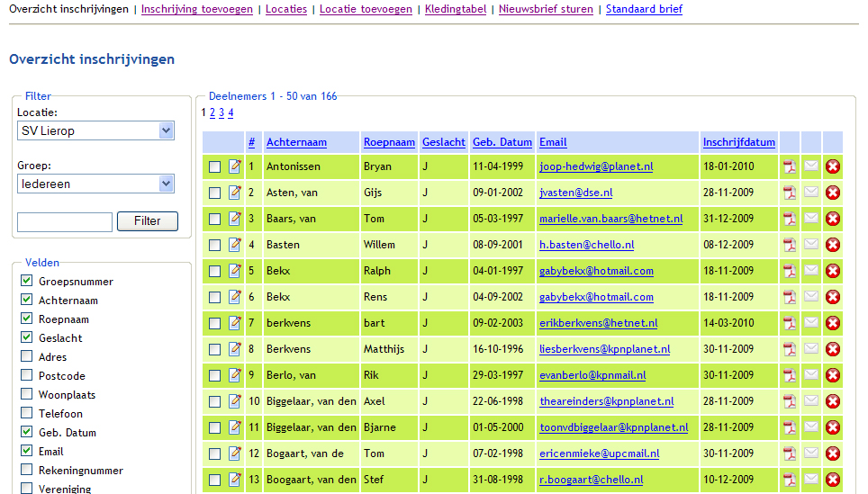The width and height of the screenshot is (868, 494).
Task: Click the filter text input field
Action: (65, 222)
